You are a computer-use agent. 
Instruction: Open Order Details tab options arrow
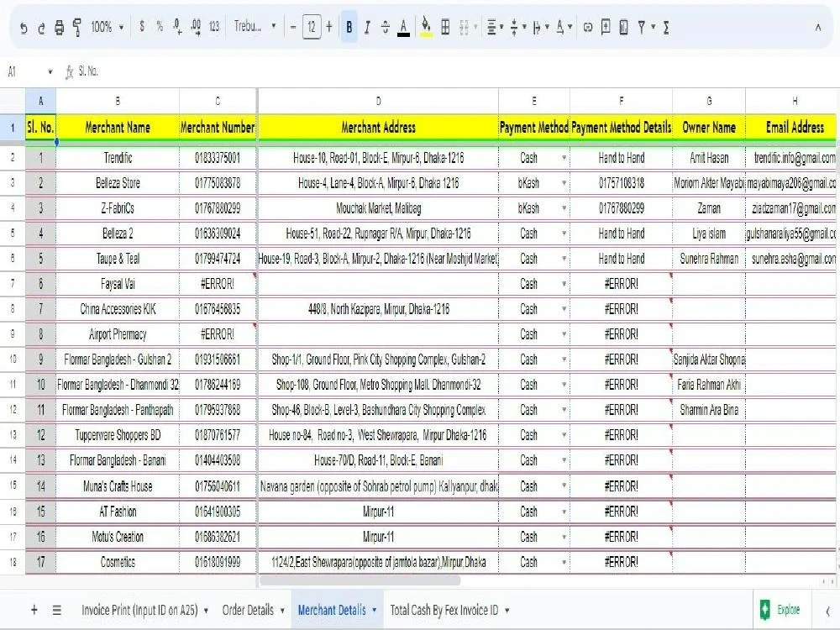[x=282, y=610]
